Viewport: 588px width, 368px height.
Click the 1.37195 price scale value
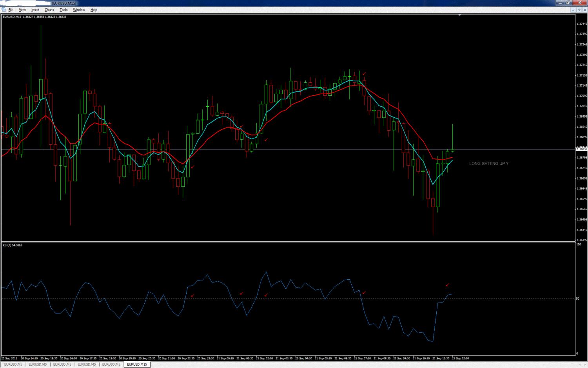(582, 75)
